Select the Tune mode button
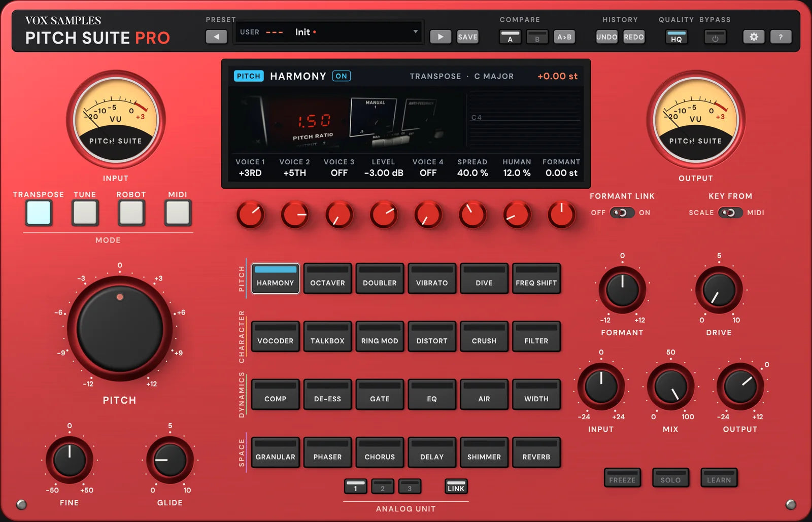The height and width of the screenshot is (522, 812). [x=85, y=213]
